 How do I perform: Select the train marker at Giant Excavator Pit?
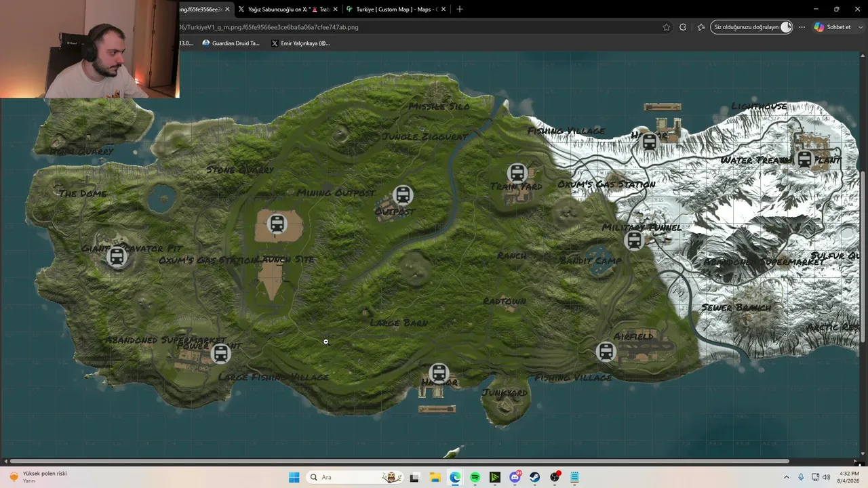[x=117, y=256]
